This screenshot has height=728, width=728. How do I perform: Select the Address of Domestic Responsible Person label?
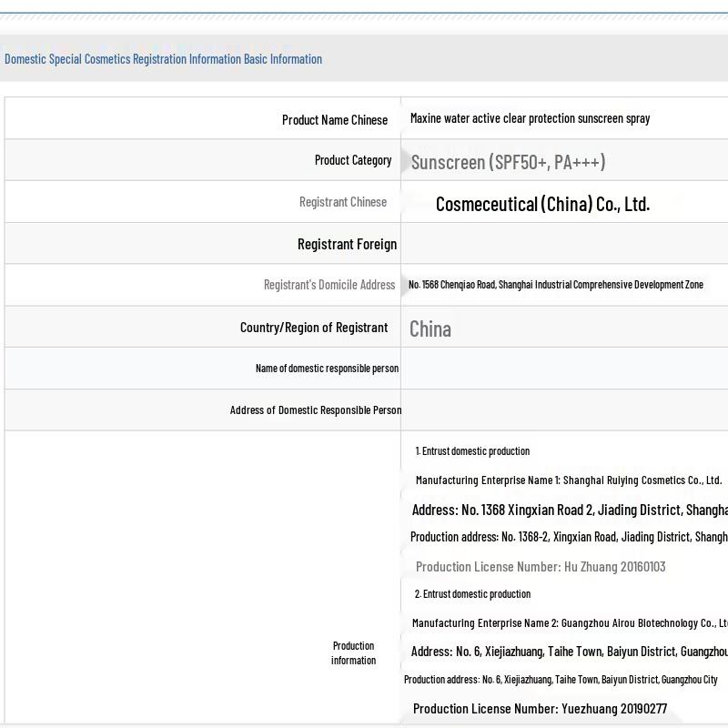(x=316, y=410)
